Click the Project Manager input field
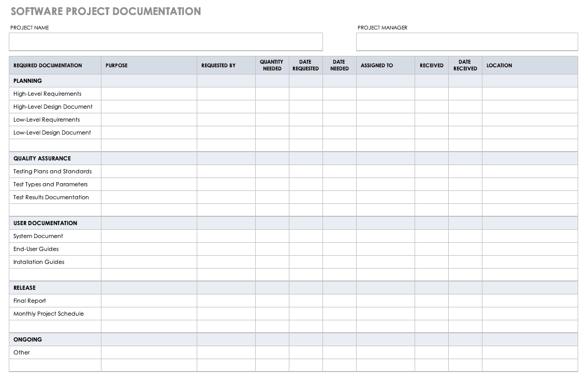The width and height of the screenshot is (588, 385). (466, 42)
